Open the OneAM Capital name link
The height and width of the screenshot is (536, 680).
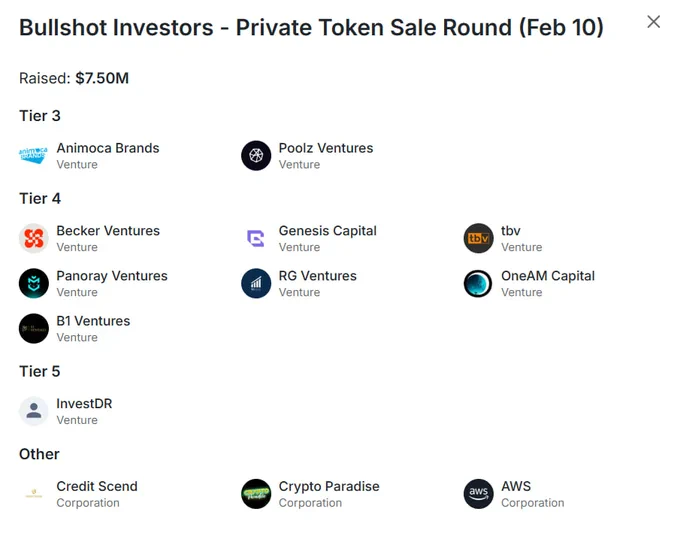pos(548,276)
